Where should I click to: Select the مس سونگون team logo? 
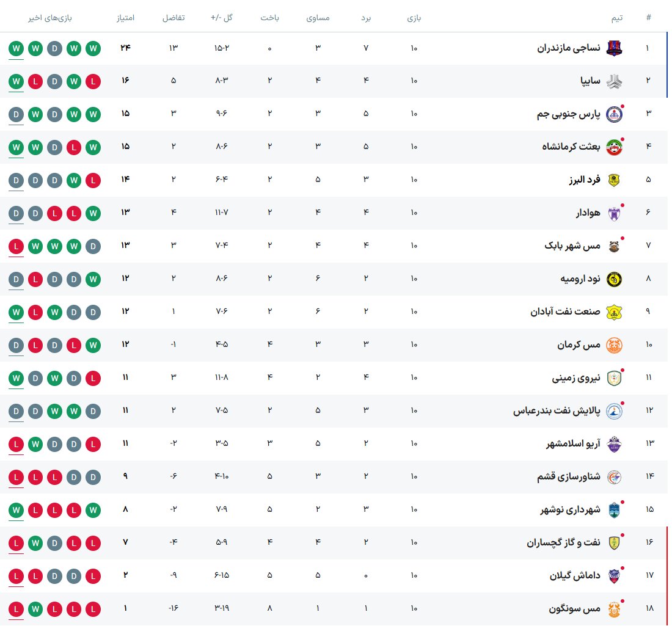click(x=614, y=608)
